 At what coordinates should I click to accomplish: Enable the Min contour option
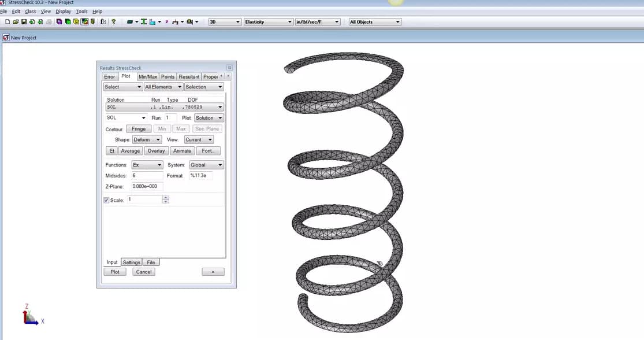tap(162, 128)
